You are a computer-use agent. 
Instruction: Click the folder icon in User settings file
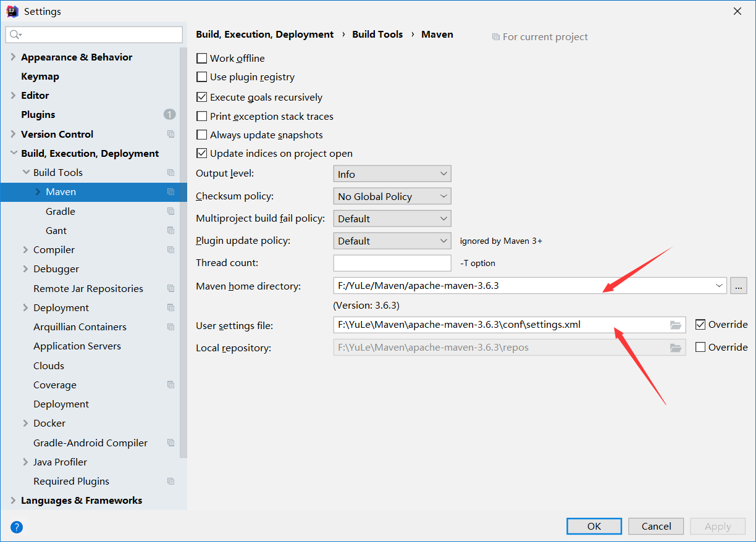tap(676, 325)
